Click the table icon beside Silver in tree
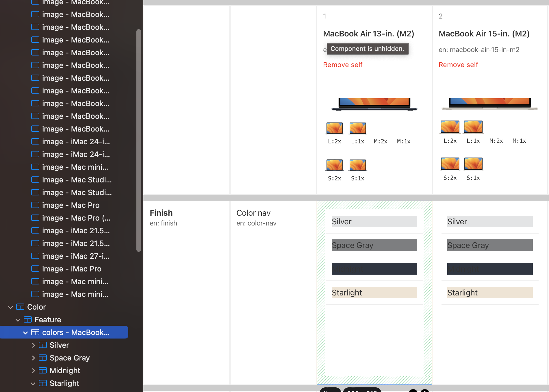The width and height of the screenshot is (549, 392). [x=43, y=345]
